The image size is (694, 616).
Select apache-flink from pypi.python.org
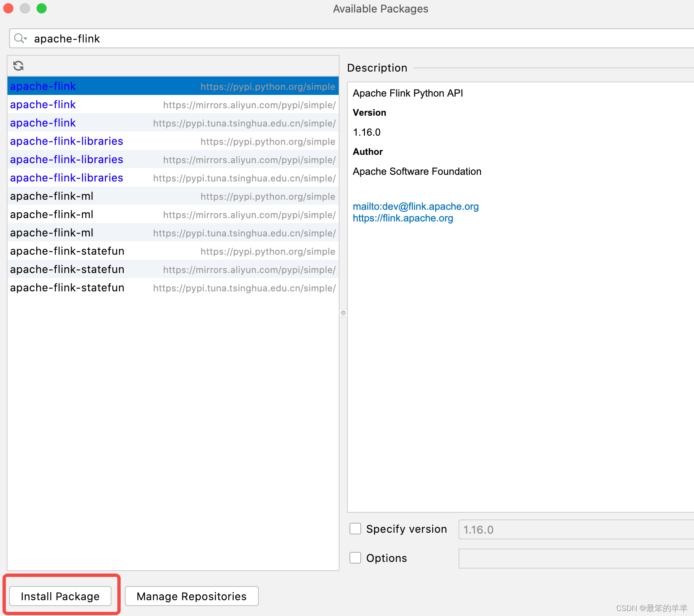click(x=173, y=86)
